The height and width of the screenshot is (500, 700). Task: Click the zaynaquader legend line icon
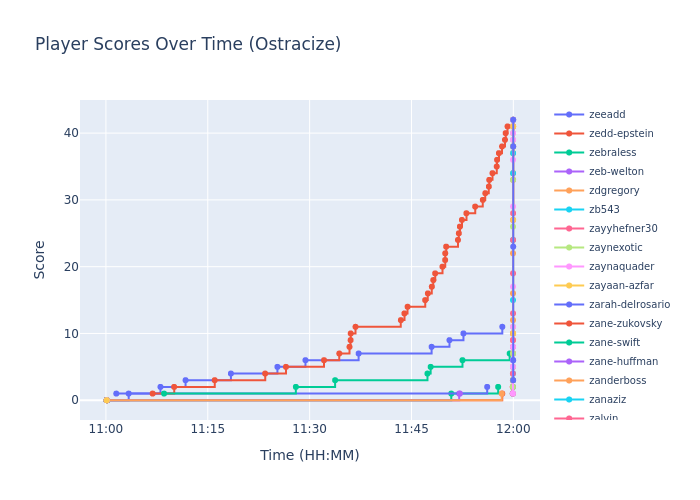569,267
